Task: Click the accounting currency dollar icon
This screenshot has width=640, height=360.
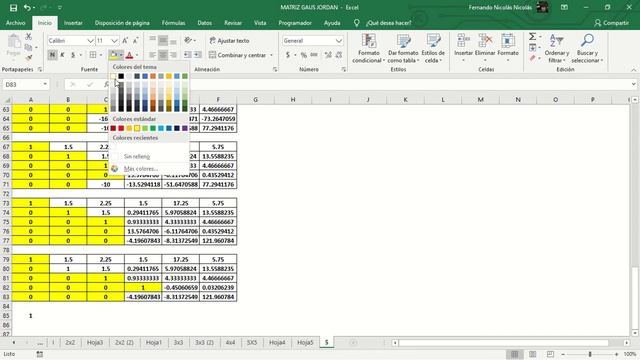Action: tap(288, 55)
